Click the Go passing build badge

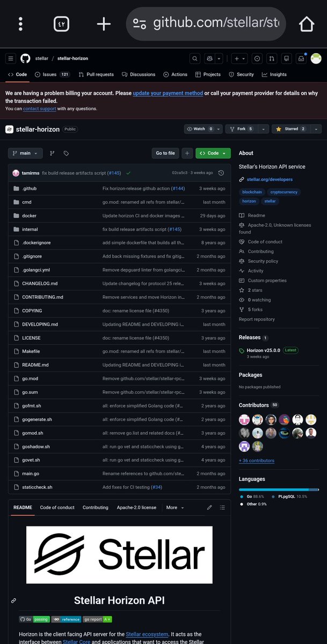coord(34,619)
